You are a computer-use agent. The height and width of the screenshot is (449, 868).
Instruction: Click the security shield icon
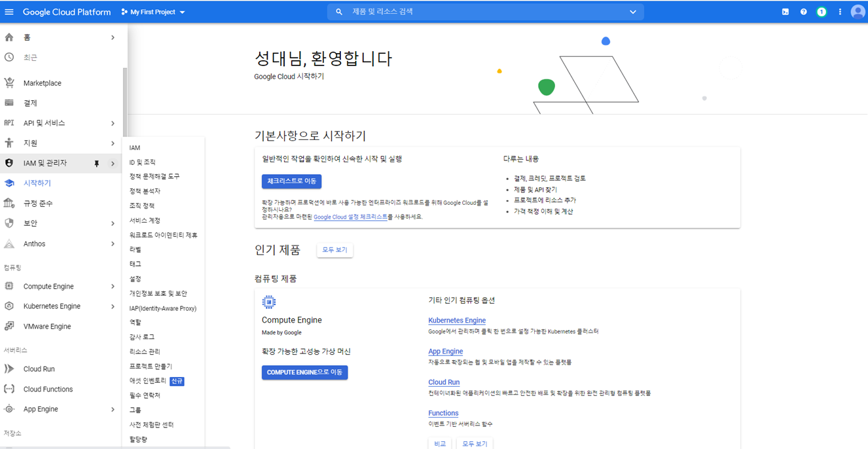tap(9, 223)
